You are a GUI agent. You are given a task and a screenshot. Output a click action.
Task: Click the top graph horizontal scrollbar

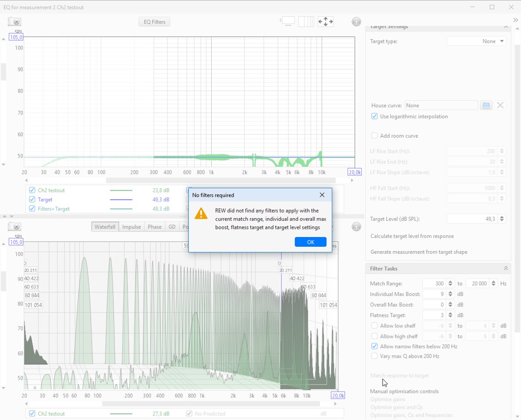tap(221, 181)
